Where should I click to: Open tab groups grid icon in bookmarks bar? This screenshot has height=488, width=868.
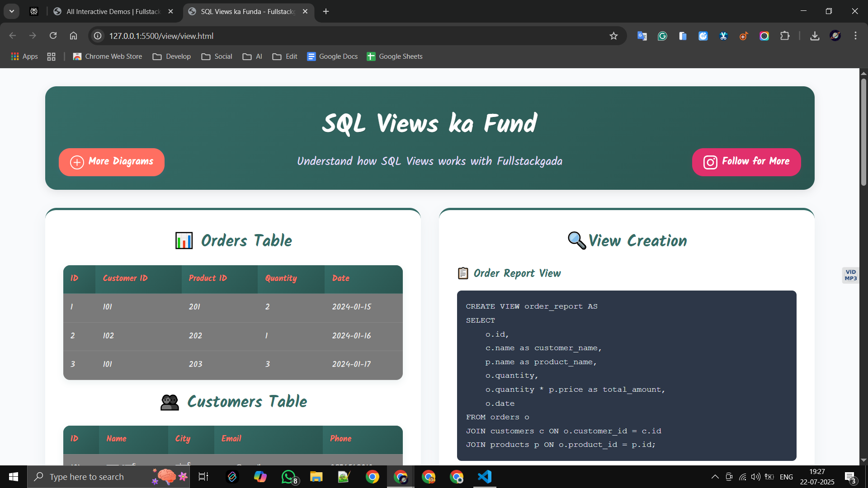[51, 56]
